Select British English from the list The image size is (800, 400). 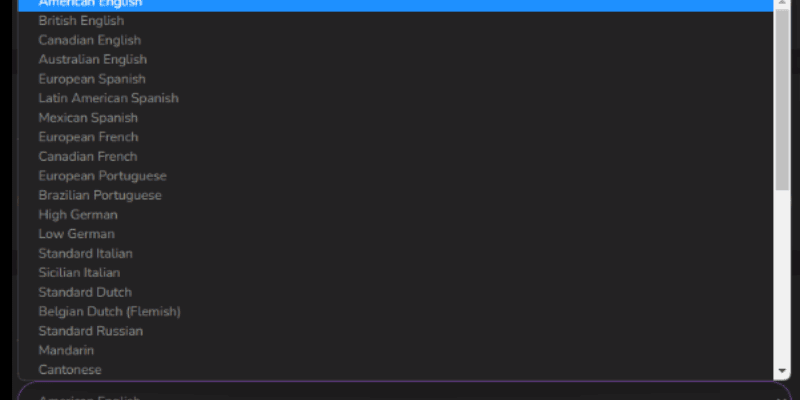coord(395,21)
